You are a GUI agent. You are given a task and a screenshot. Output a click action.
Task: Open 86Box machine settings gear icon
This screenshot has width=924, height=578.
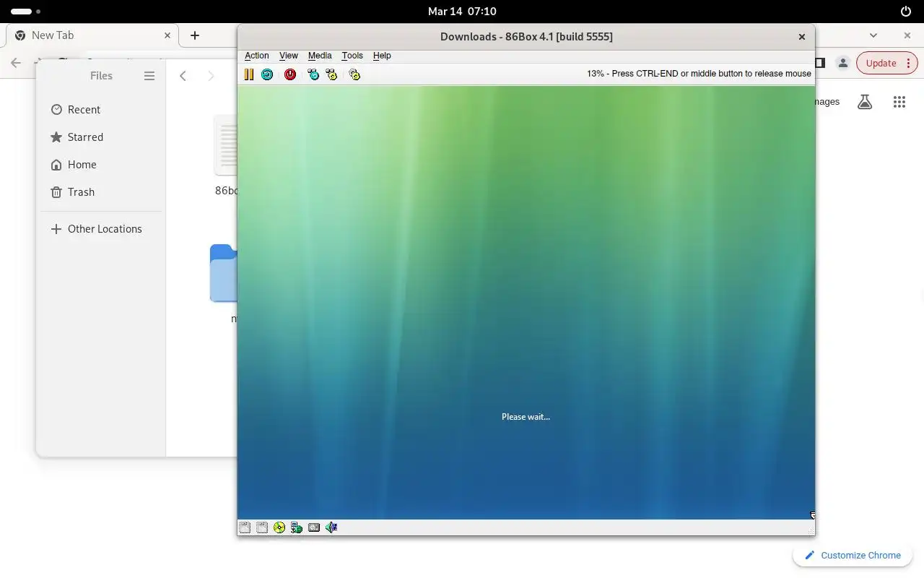point(354,74)
